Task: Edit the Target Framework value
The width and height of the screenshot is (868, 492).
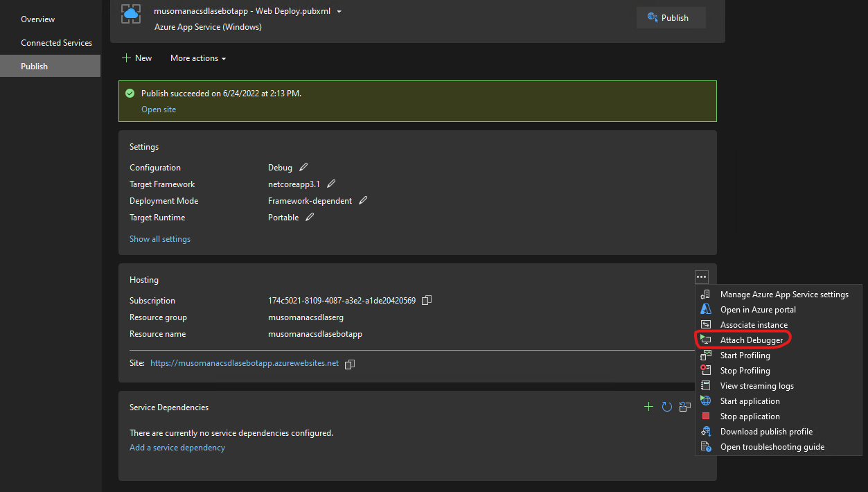Action: (x=330, y=184)
